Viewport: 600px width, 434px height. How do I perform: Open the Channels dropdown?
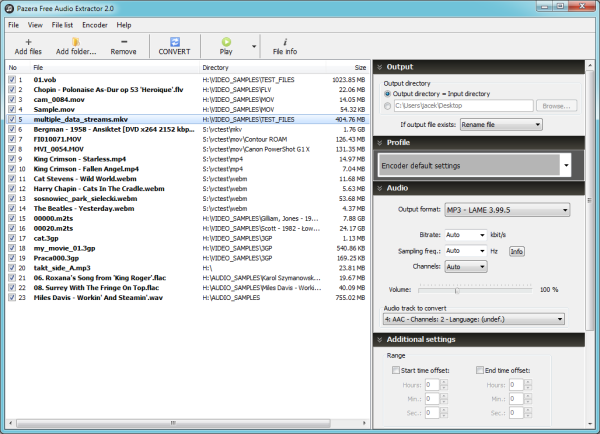pos(466,267)
